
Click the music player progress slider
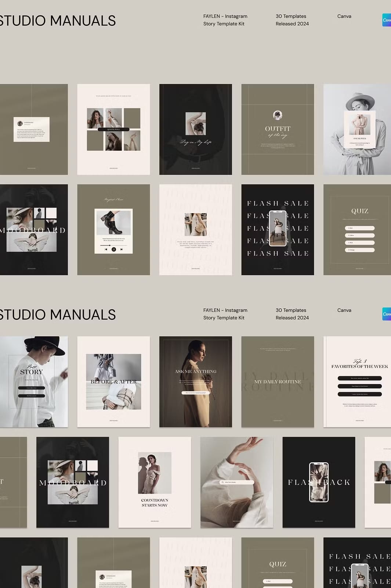point(113,245)
